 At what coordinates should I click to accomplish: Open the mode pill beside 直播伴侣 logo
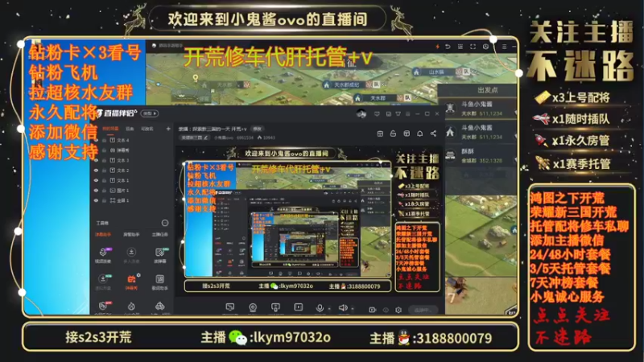tap(150, 113)
